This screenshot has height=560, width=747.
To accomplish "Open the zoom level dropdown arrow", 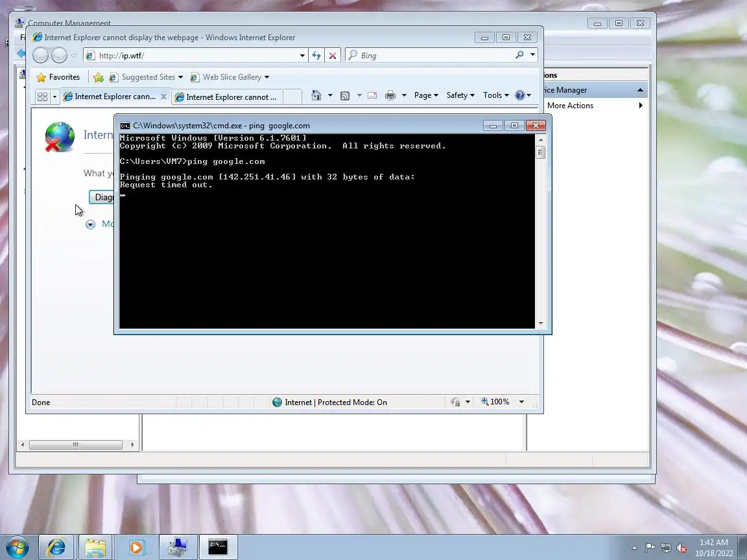I will pos(521,402).
